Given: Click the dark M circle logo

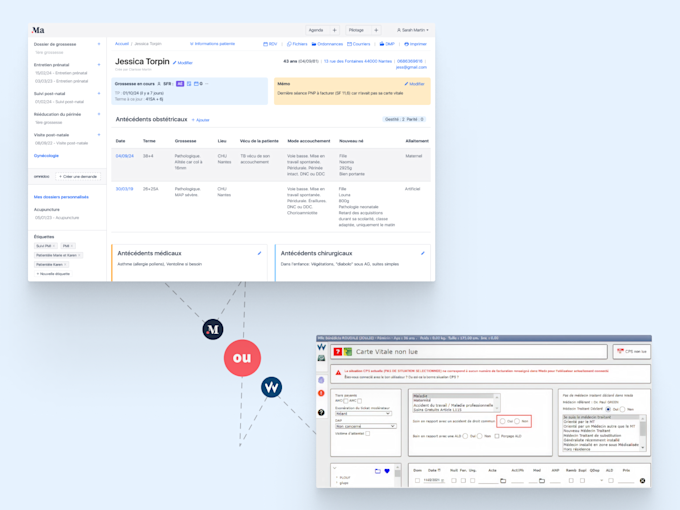Looking at the screenshot, I should click(213, 329).
